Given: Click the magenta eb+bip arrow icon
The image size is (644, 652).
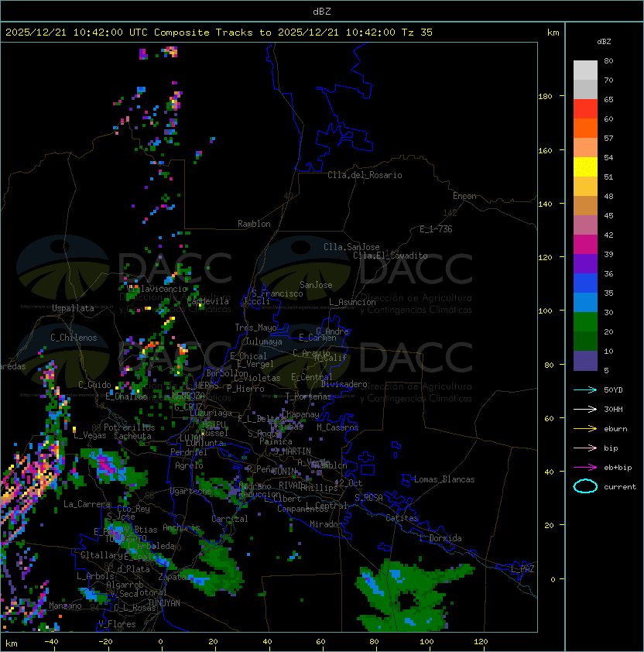Looking at the screenshot, I should pos(585,468).
